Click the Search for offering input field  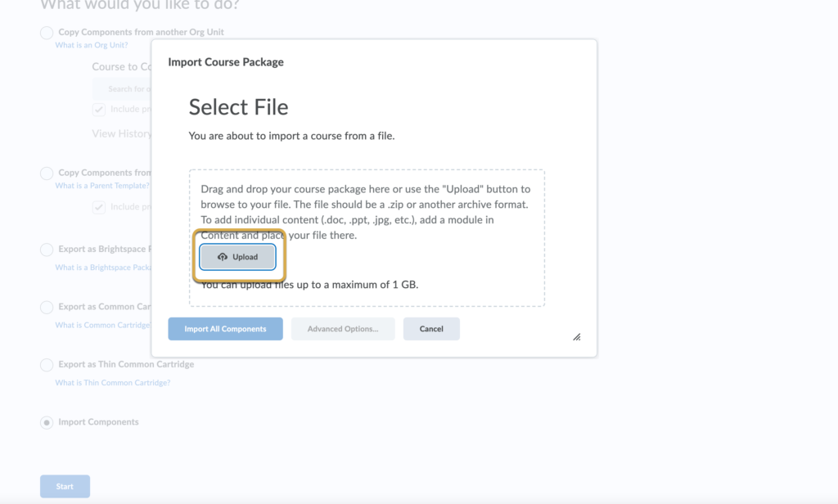click(122, 88)
